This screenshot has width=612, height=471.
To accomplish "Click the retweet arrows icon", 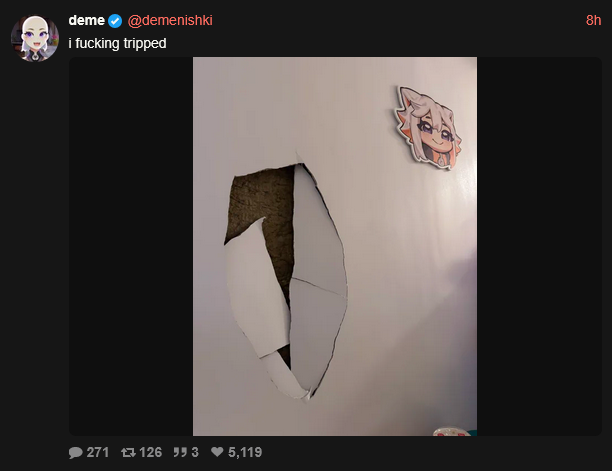I will (128, 452).
